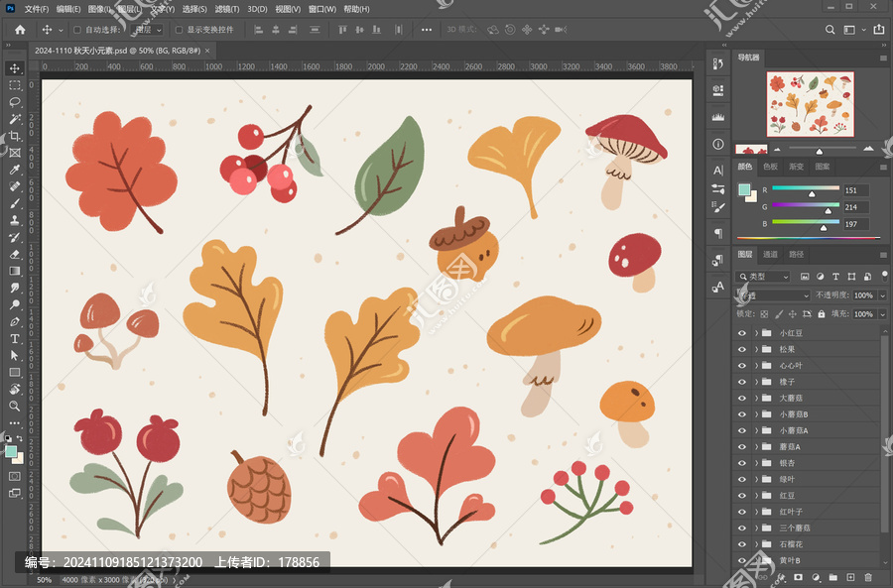Expand the 蘑菇A layer group
The height and width of the screenshot is (588, 893).
point(756,447)
